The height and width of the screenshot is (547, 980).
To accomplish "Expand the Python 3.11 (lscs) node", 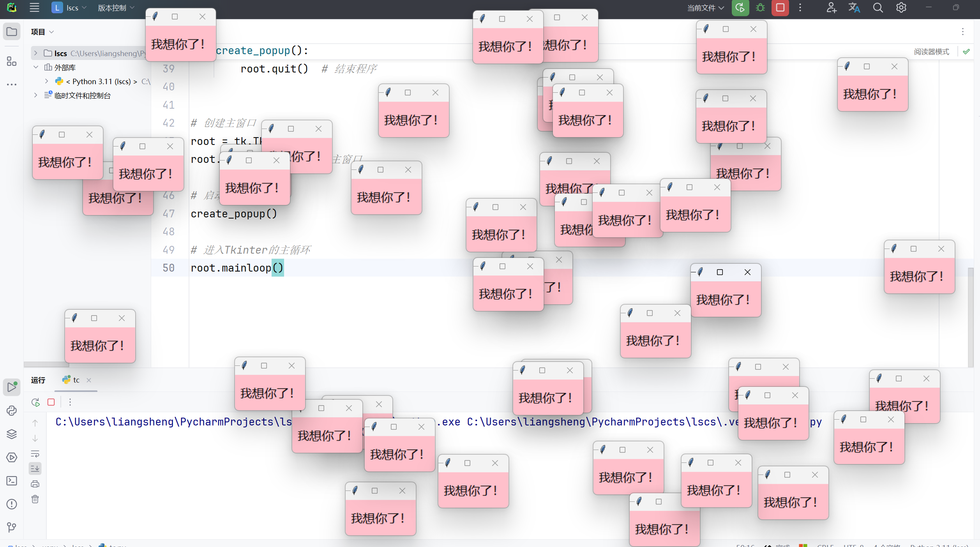I will (x=46, y=81).
